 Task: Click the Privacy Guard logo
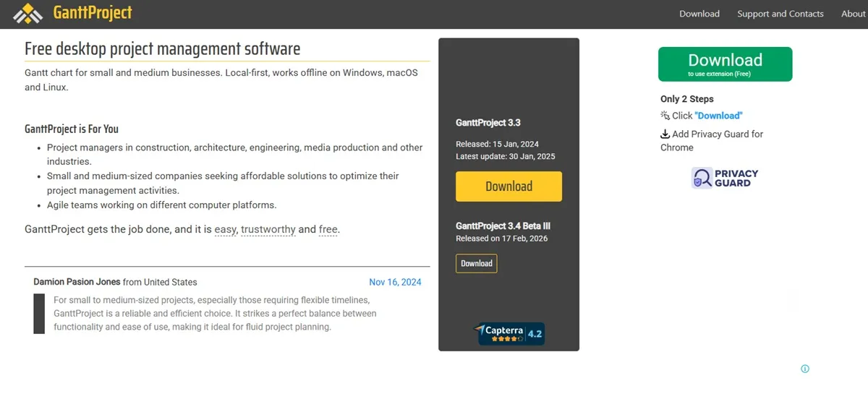(x=725, y=178)
